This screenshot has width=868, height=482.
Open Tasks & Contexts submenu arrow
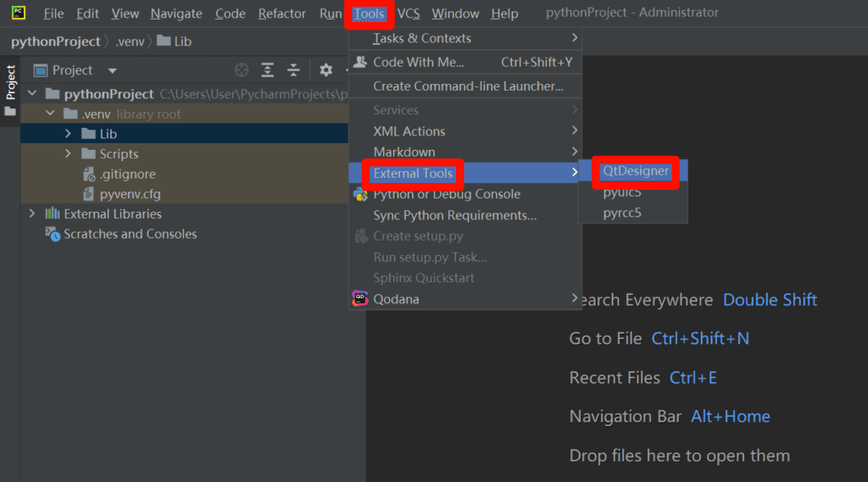(574, 37)
